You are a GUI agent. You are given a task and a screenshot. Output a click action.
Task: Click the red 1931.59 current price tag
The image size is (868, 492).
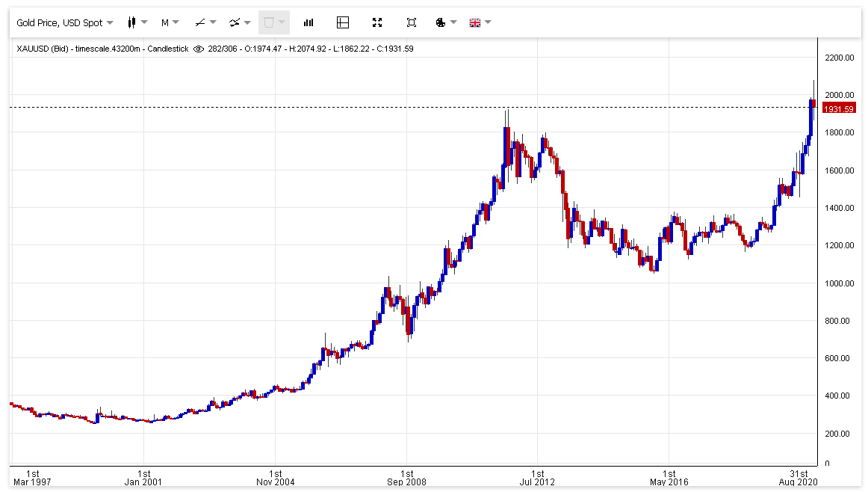[x=839, y=108]
